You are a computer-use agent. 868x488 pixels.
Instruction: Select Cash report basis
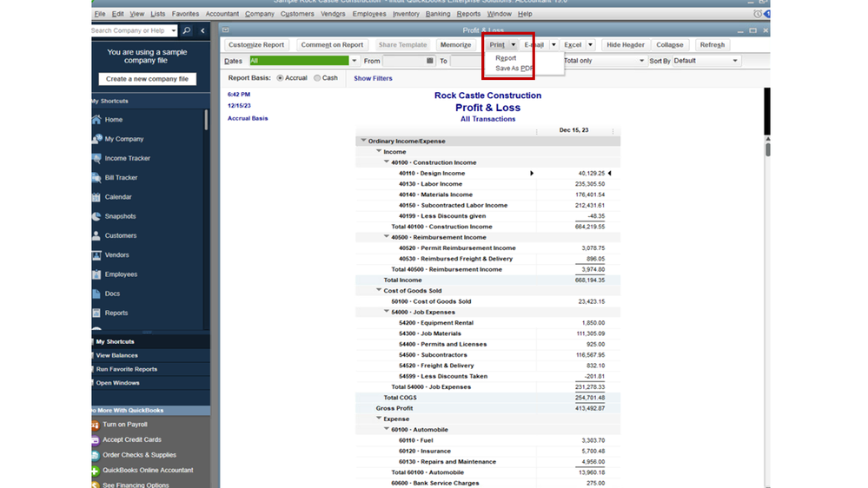click(317, 78)
